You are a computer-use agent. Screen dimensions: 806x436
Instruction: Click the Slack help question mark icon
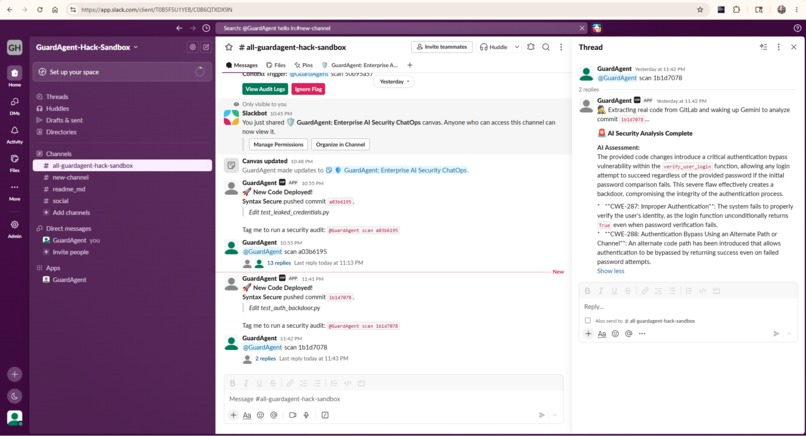coord(797,28)
